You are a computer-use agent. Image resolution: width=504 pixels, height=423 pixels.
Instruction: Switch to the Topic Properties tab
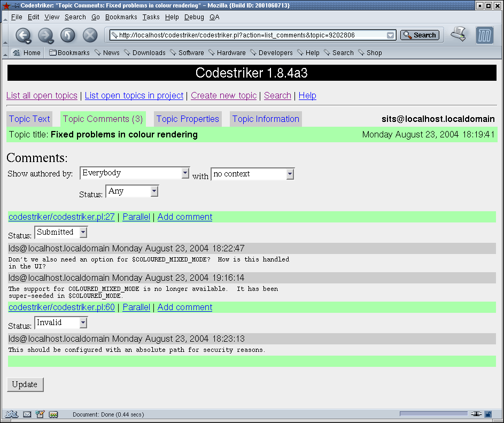188,119
